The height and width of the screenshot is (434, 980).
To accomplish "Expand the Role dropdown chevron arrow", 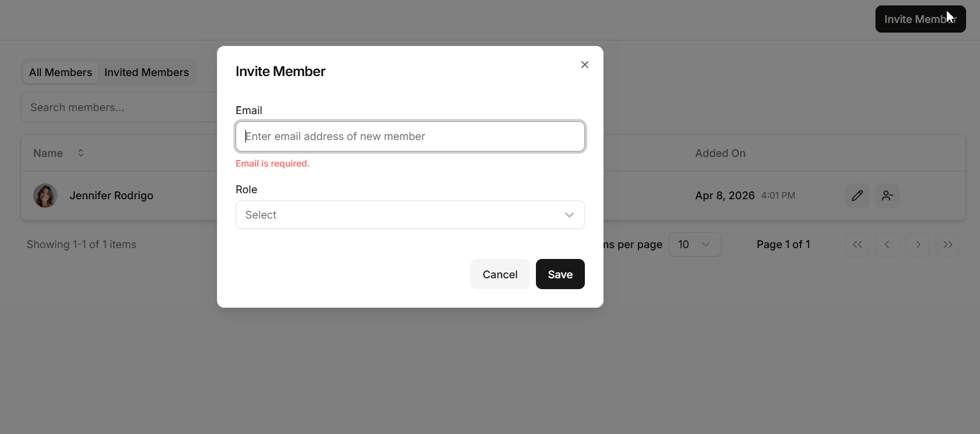I will click(x=569, y=215).
